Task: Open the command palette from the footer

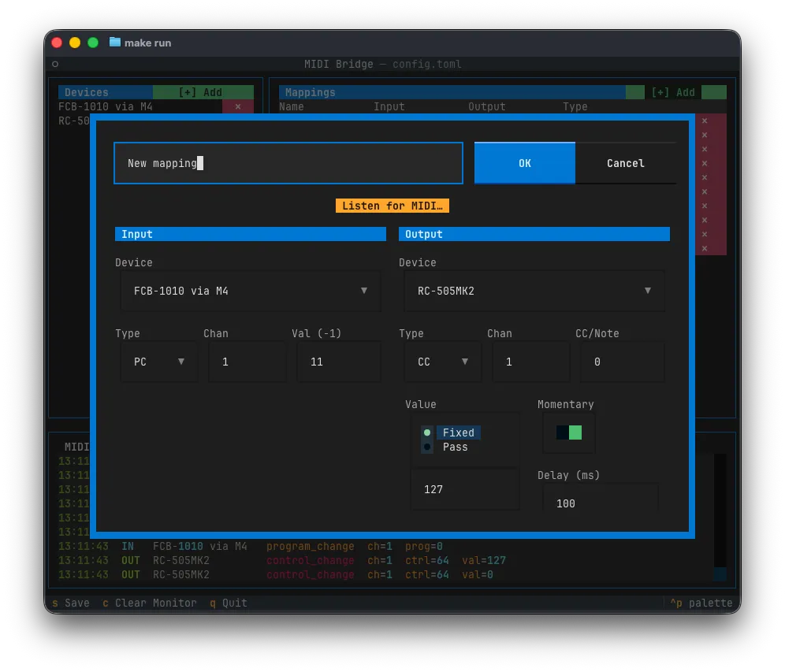Action: pos(701,603)
